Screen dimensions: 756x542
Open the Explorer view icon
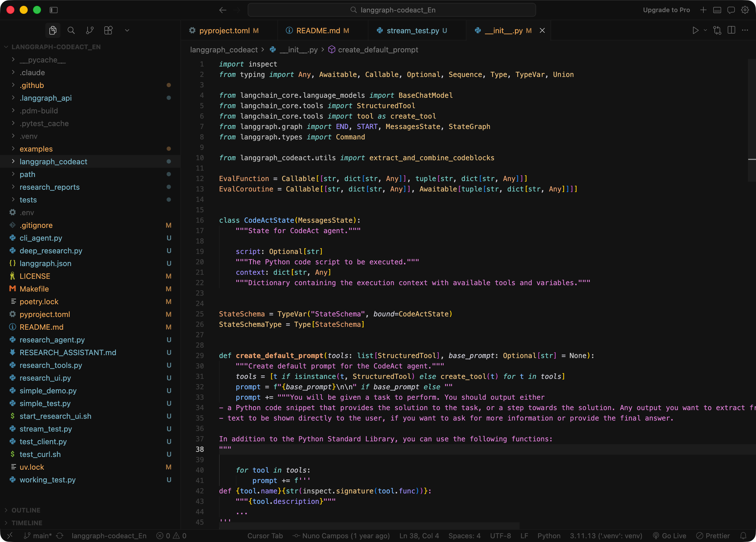point(53,30)
